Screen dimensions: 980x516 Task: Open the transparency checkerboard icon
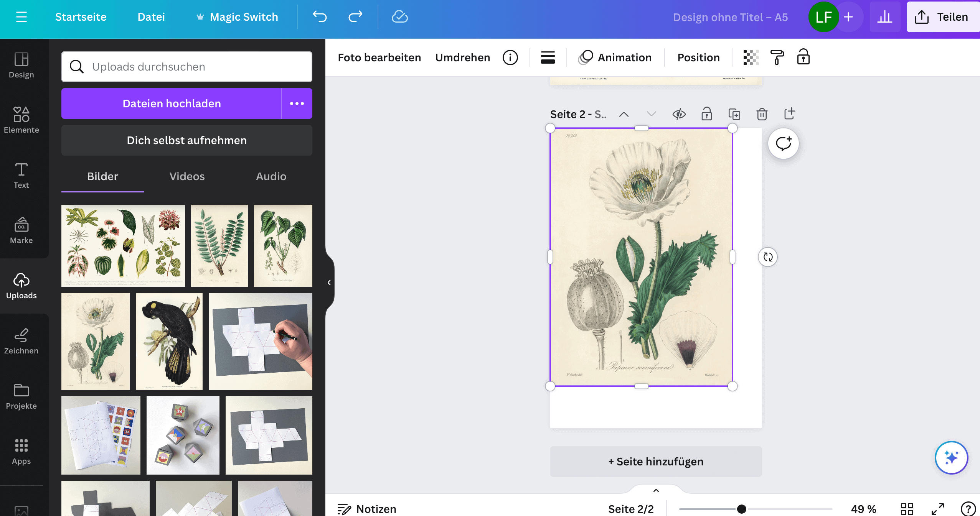tap(751, 58)
